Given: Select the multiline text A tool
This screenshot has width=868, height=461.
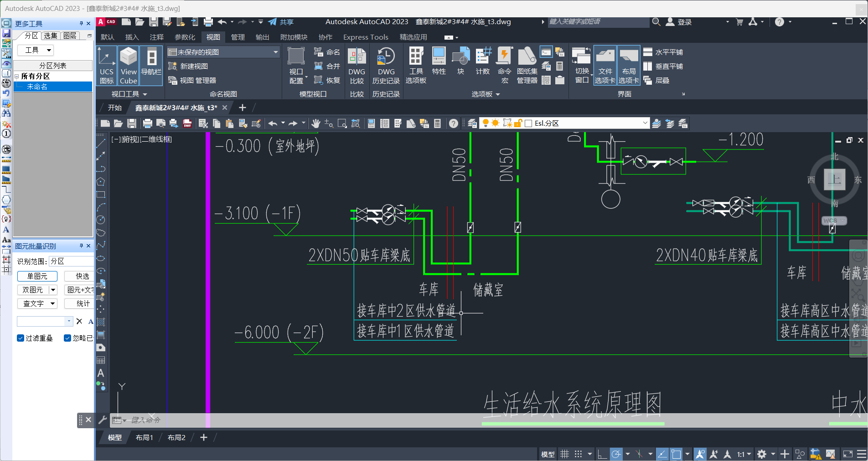Looking at the screenshot, I should [x=101, y=373].
